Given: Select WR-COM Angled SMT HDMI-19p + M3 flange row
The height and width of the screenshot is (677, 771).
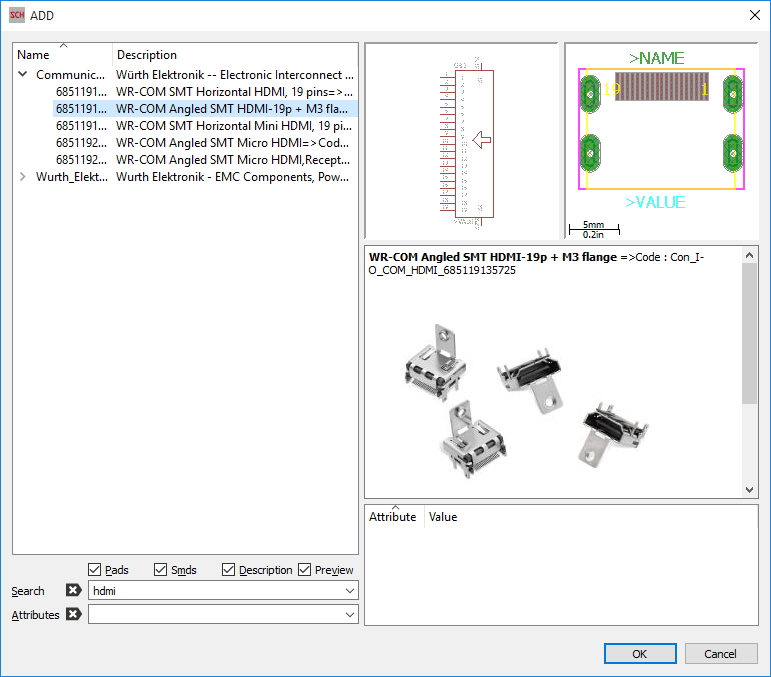Looking at the screenshot, I should pos(204,109).
